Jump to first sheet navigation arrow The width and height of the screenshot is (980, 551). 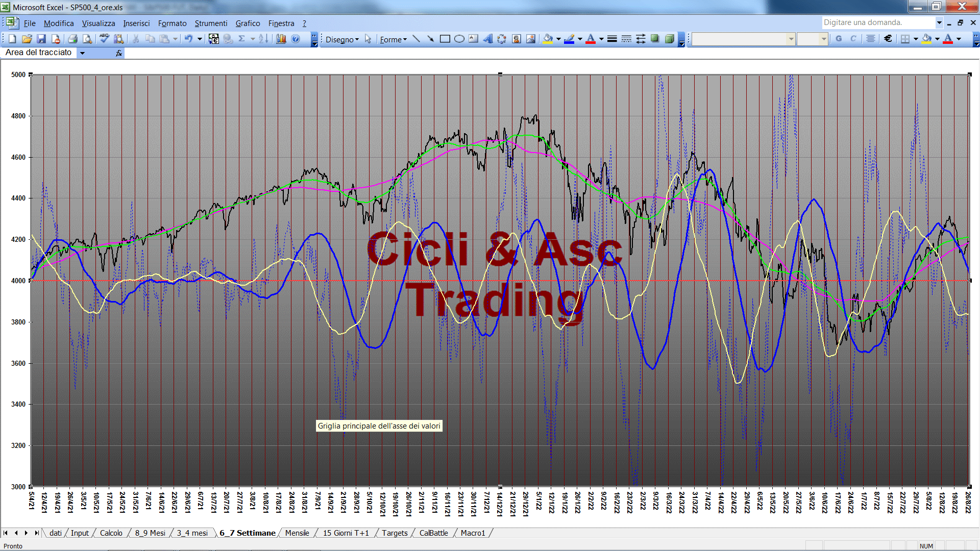6,533
